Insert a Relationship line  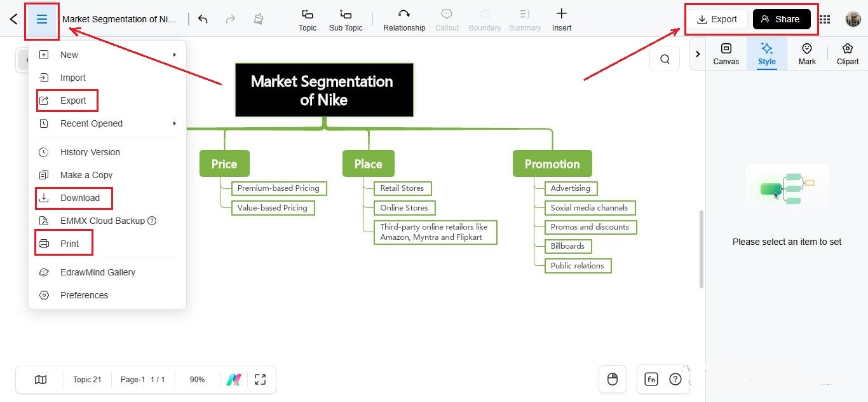pos(404,20)
